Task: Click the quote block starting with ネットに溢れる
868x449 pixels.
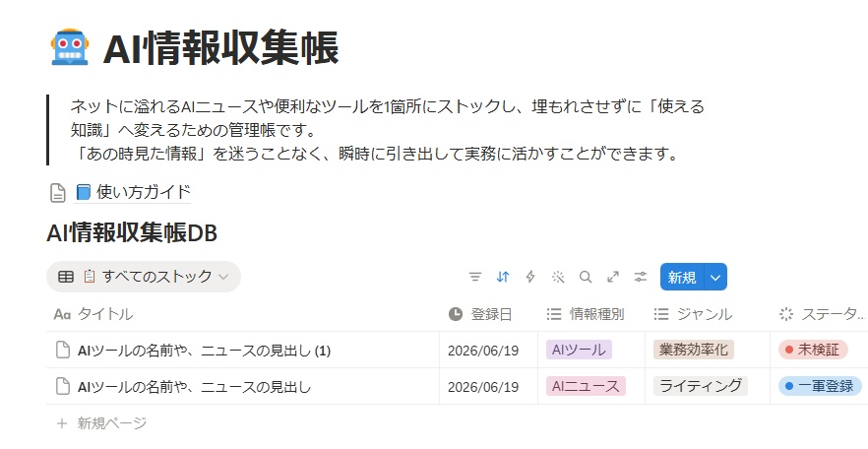Action: (388, 130)
